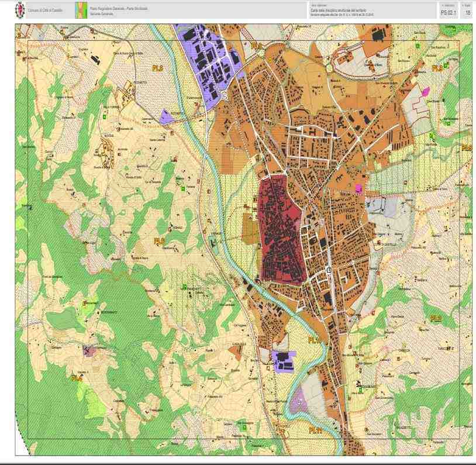The width and height of the screenshot is (476, 465).
Task: Click the dark red historic center zone
Action: (x=280, y=228)
